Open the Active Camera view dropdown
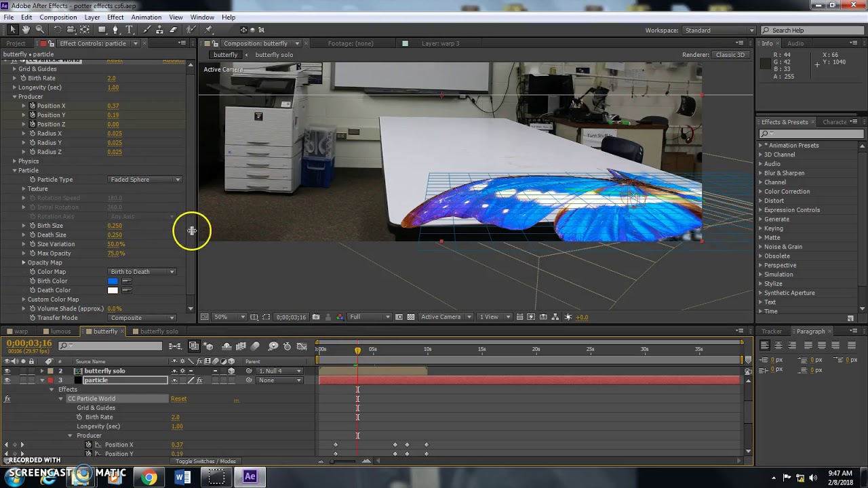This screenshot has width=868, height=488. pos(446,317)
